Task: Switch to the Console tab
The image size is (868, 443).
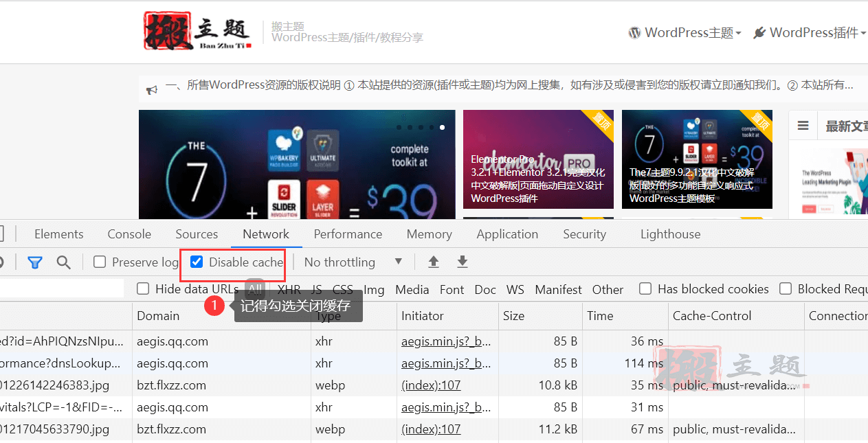Action: pos(129,234)
